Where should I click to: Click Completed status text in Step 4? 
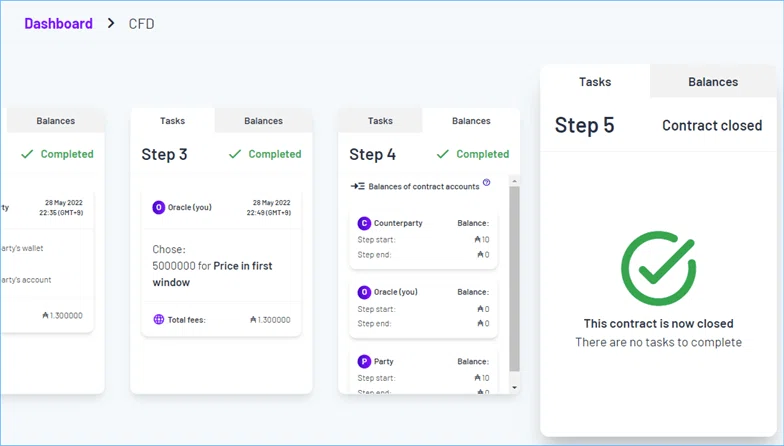pyautogui.click(x=483, y=154)
